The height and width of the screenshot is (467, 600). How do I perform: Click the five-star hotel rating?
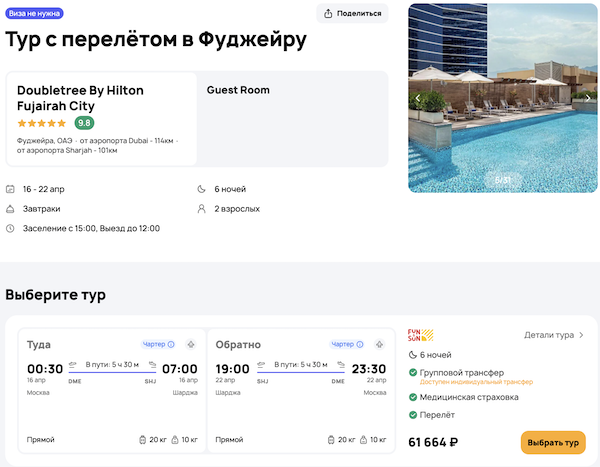42,123
